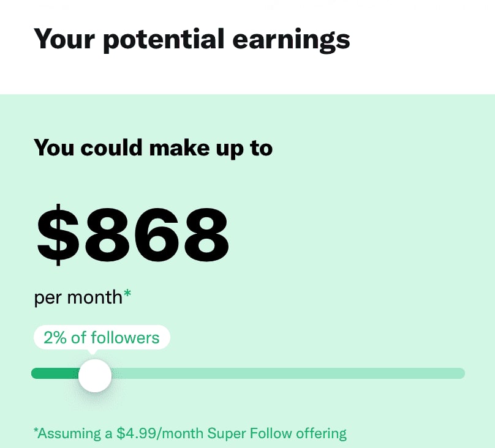Click the dark green filled slider portion

pyautogui.click(x=55, y=373)
